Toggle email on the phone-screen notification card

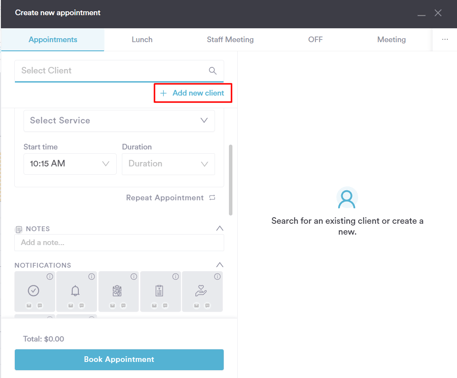pyautogui.click(x=154, y=305)
